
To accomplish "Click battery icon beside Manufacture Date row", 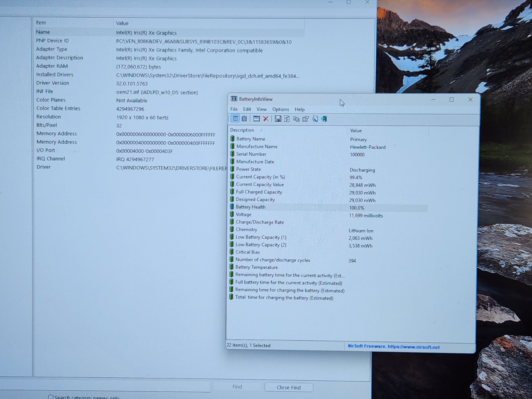I will click(232, 162).
